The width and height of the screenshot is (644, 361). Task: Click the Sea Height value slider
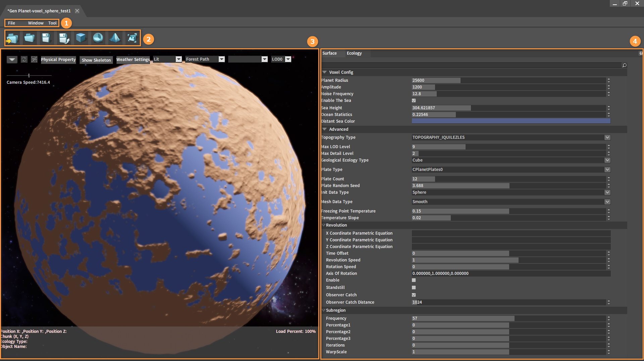(508, 108)
